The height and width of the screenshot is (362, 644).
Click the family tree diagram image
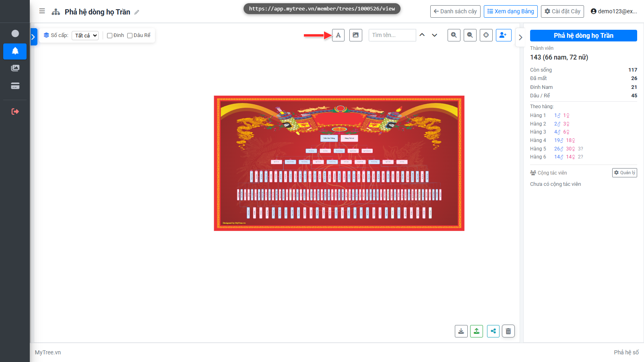coord(339,163)
